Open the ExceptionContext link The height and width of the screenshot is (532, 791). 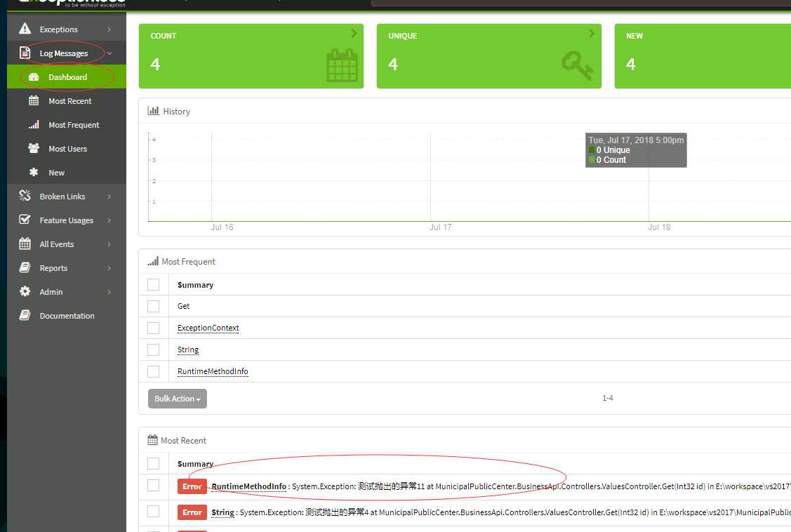pyautogui.click(x=208, y=328)
